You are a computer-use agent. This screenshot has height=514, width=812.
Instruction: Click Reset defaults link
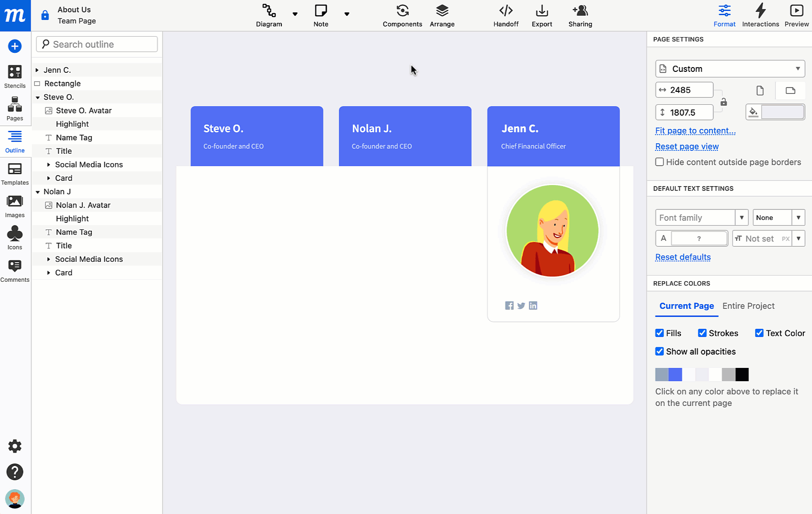682,257
